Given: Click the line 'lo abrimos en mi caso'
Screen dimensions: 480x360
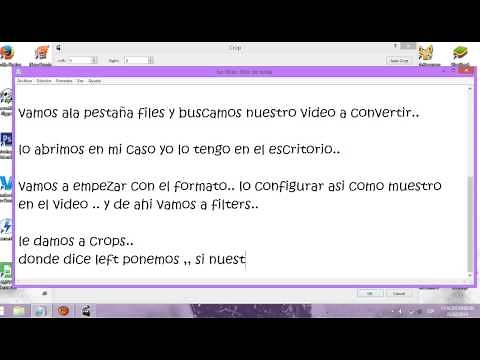Looking at the screenshot, I should click(x=179, y=149).
